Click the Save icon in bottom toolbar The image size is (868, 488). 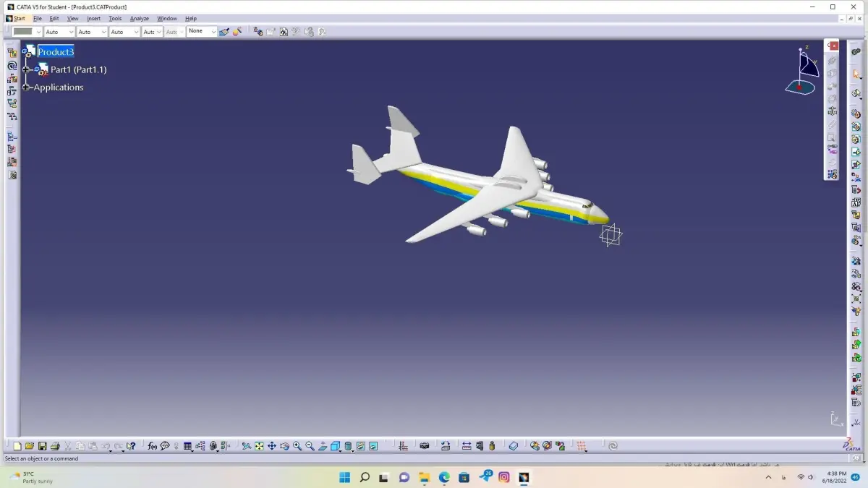pyautogui.click(x=42, y=446)
